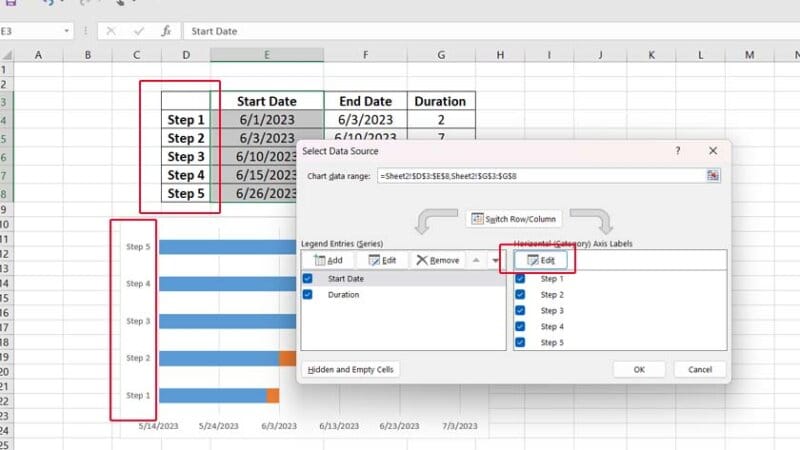Click the Step 4 cell in the table
Viewport: 800px width, 450px height.
tap(186, 175)
